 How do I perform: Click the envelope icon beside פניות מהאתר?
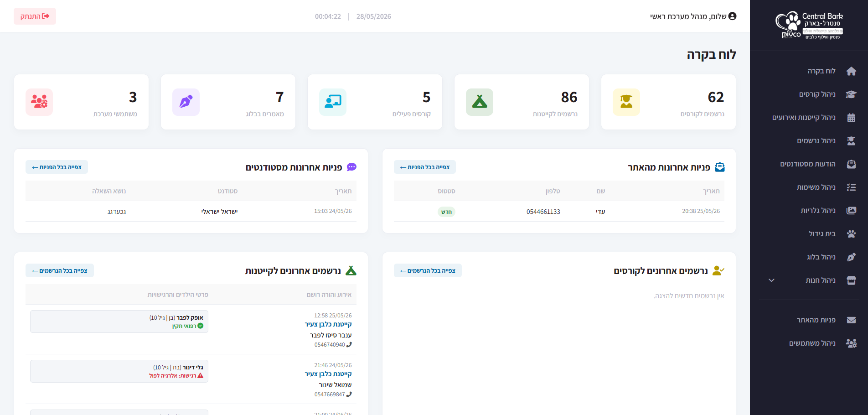tap(851, 320)
